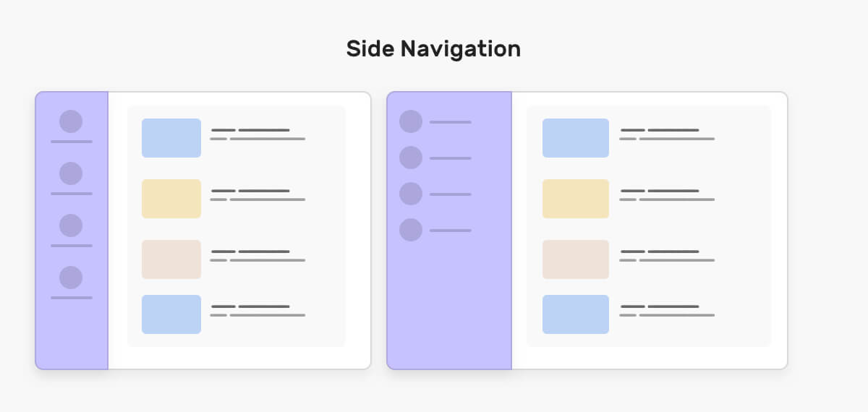Select last menu label line in expanded navigation
Screen dimensions: 868x412
tap(450, 231)
